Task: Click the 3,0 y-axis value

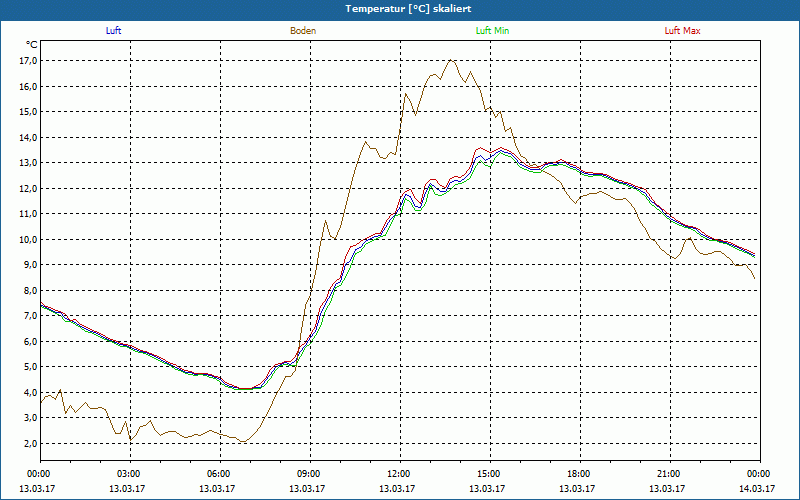Action: coord(30,418)
